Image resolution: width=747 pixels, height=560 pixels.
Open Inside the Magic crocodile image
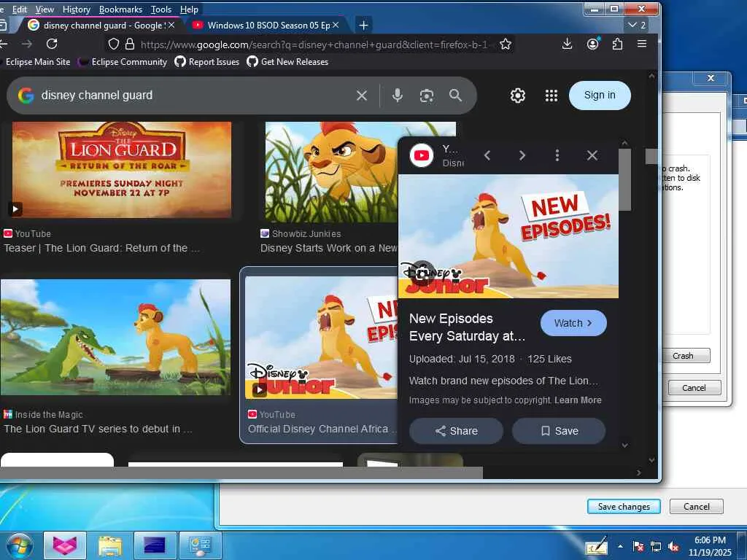pos(115,337)
